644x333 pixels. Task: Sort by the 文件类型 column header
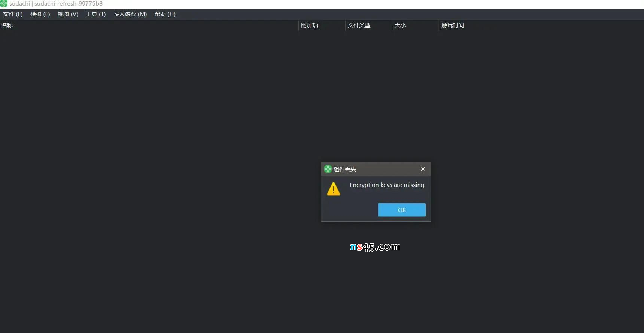(x=359, y=25)
